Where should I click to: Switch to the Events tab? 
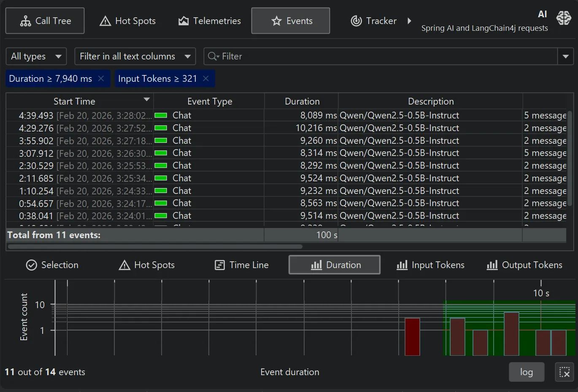pos(290,20)
